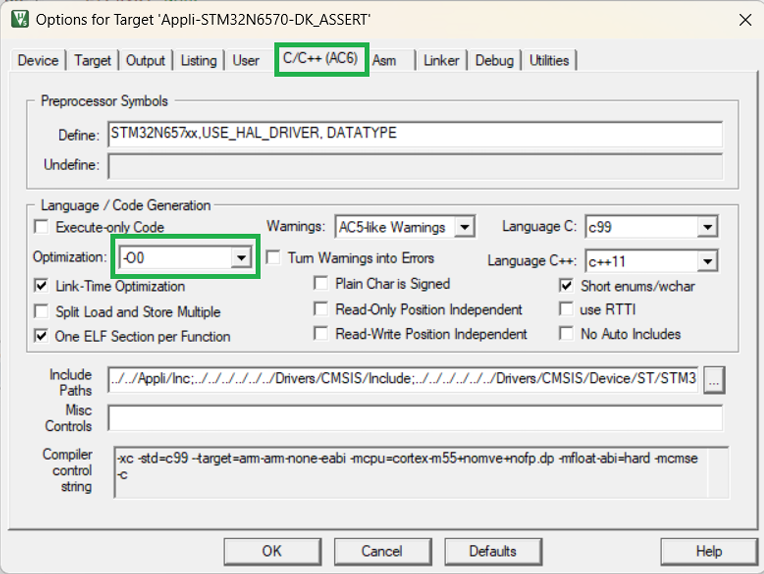Viewport: 764px width, 574px height.
Task: Click the Keil uVision icon in the title bar
Action: click(x=19, y=19)
